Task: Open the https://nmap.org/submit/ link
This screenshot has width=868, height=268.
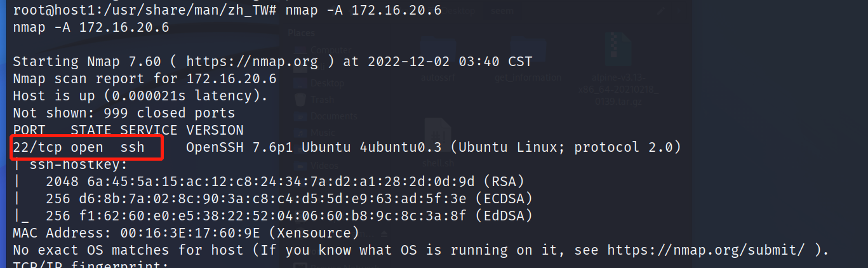Action: pos(706,251)
